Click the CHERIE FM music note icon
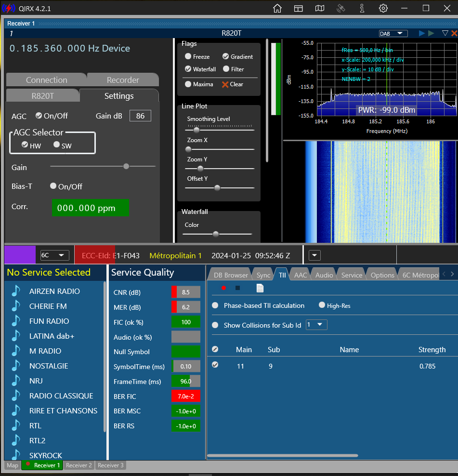Screen dimensions: 458x476 click(x=16, y=306)
